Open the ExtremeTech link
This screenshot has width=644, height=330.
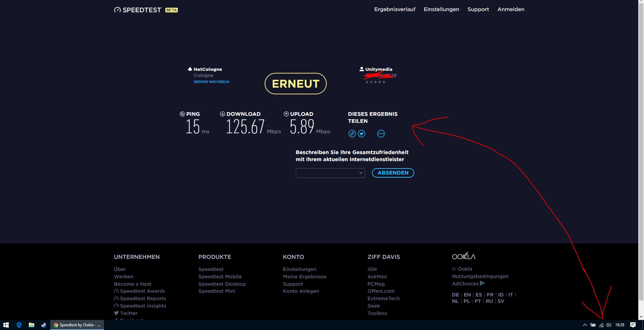pyautogui.click(x=383, y=298)
